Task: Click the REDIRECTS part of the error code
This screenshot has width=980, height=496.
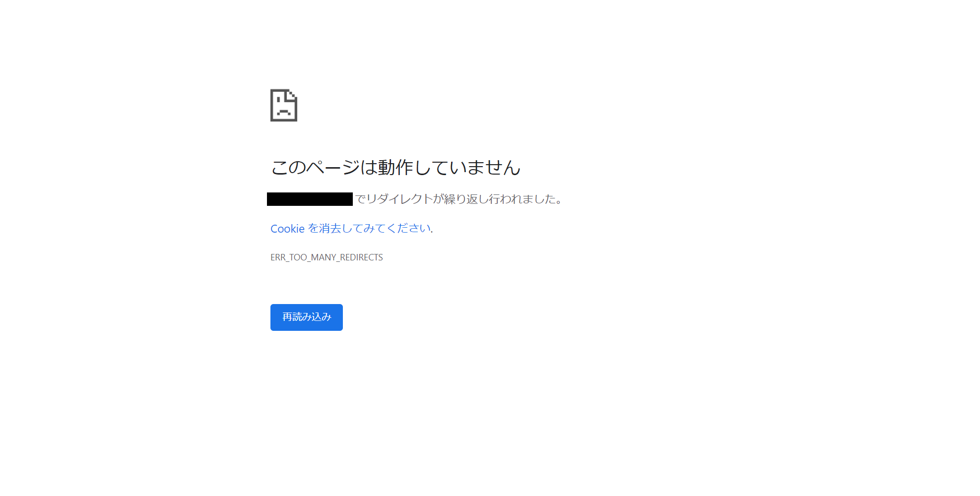Action: coord(361,257)
